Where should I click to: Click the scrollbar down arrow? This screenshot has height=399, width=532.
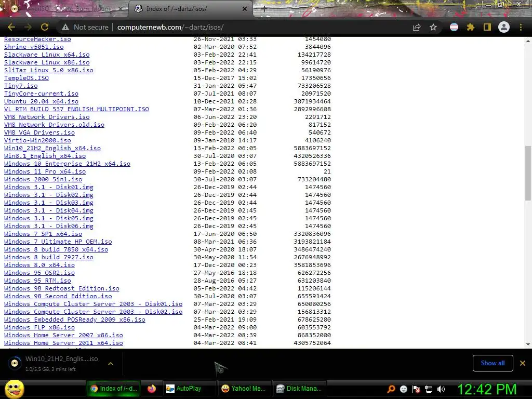point(528,344)
